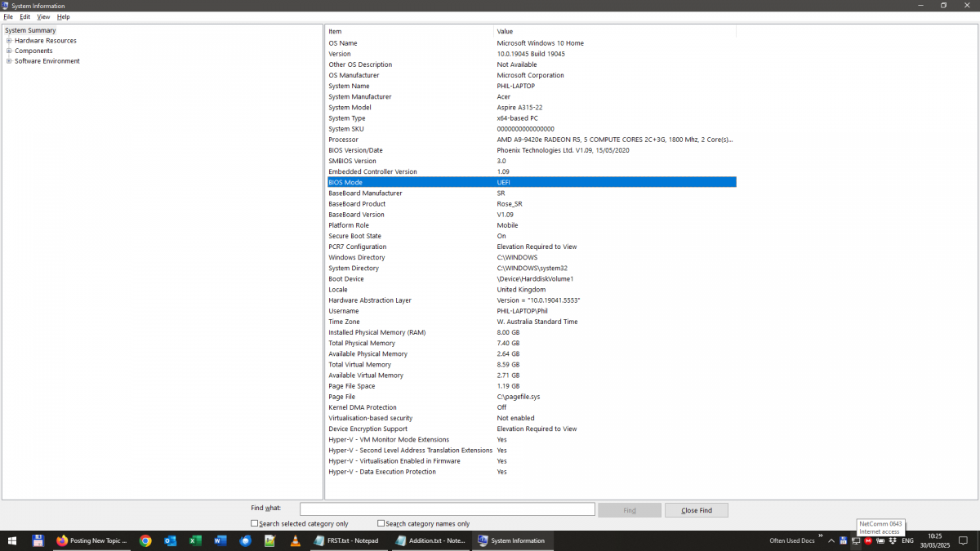
Task: Open Often Used Docs toolbar
Action: pyautogui.click(x=792, y=540)
